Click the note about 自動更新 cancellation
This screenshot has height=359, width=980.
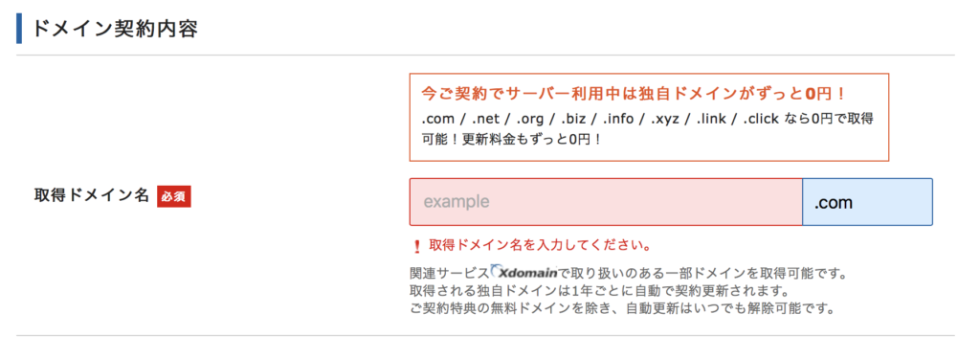coord(622,308)
